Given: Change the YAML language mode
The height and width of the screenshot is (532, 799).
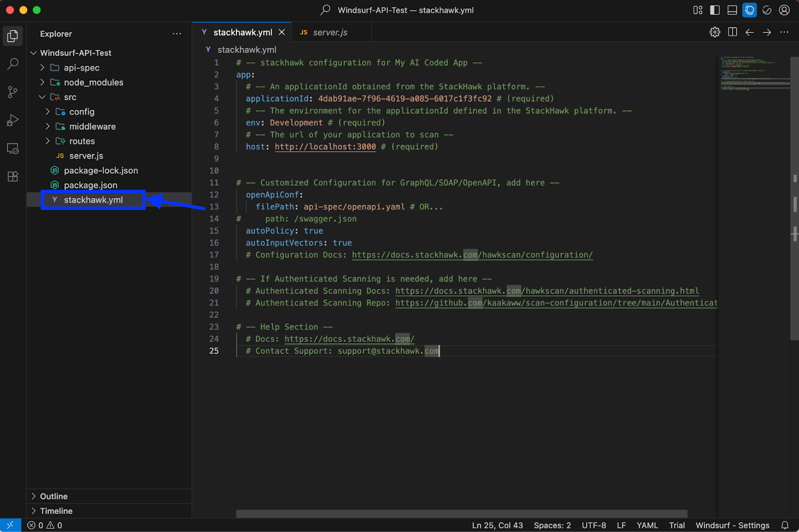Looking at the screenshot, I should click(x=647, y=525).
